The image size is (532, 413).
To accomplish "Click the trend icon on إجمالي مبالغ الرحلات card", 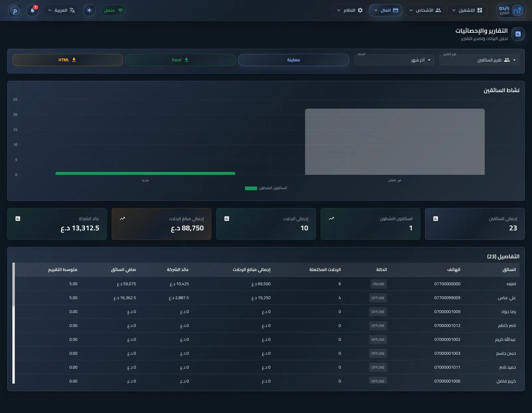I will click(x=122, y=219).
